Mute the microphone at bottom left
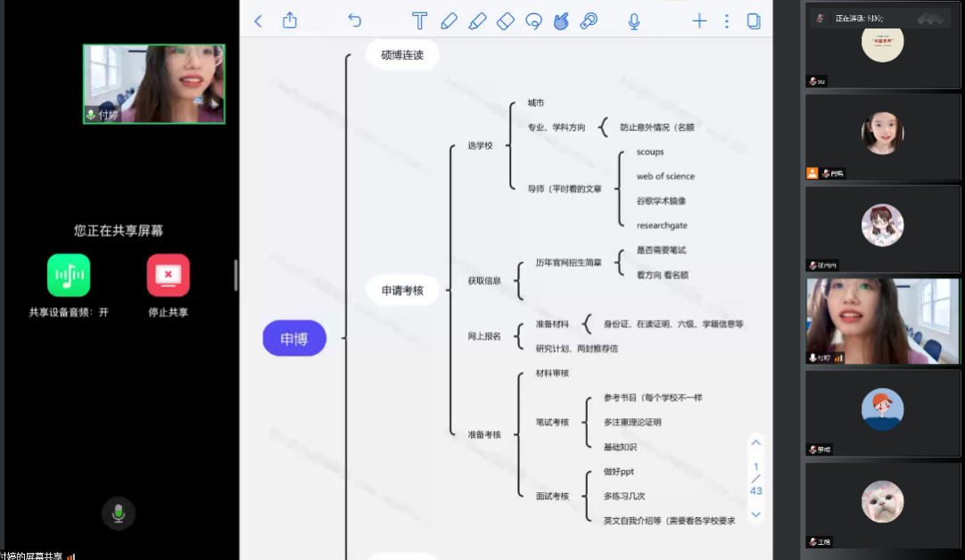This screenshot has height=560, width=965. 118,513
